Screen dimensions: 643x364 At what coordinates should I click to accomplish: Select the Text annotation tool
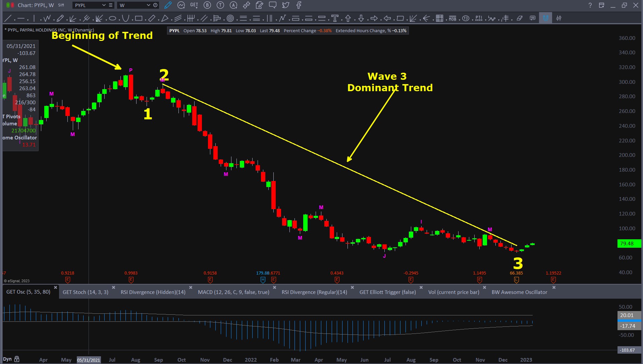click(x=334, y=18)
